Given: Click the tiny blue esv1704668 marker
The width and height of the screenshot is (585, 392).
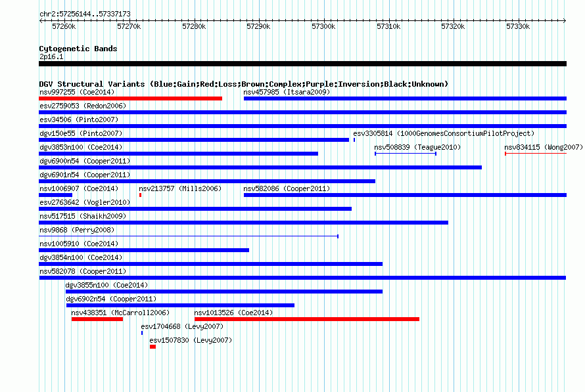Looking at the screenshot, I should [142, 333].
